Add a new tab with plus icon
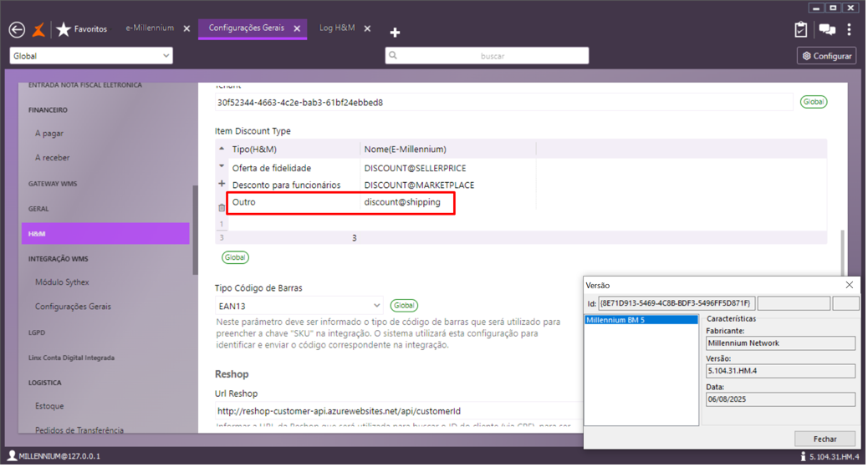Viewport: 868px width, 467px height. point(395,33)
